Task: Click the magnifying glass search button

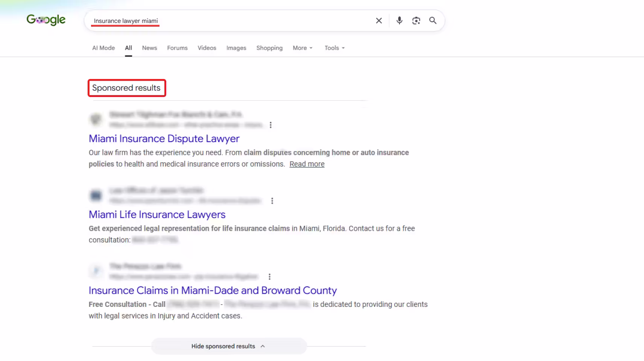Action: 433,21
